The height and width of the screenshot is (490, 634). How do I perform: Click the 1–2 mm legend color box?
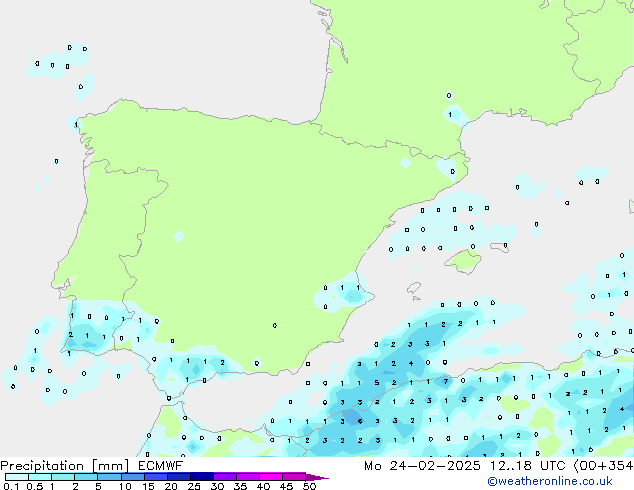coord(63,477)
